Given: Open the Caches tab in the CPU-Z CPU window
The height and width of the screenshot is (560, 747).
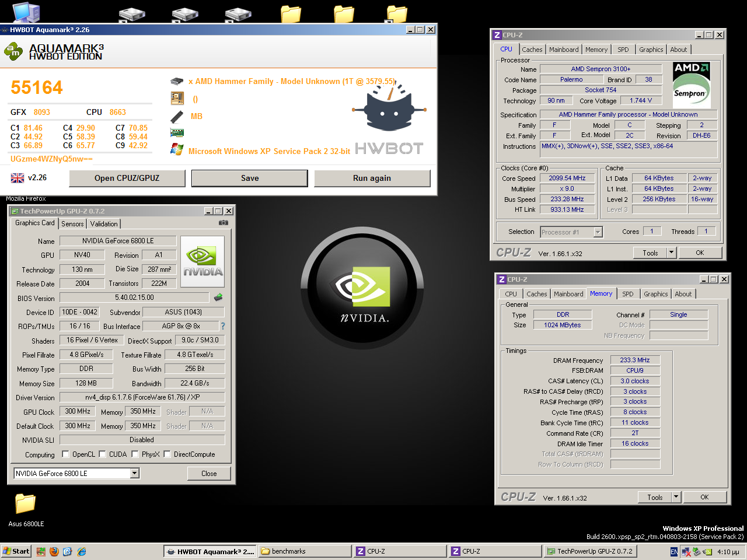Looking at the screenshot, I should click(532, 50).
